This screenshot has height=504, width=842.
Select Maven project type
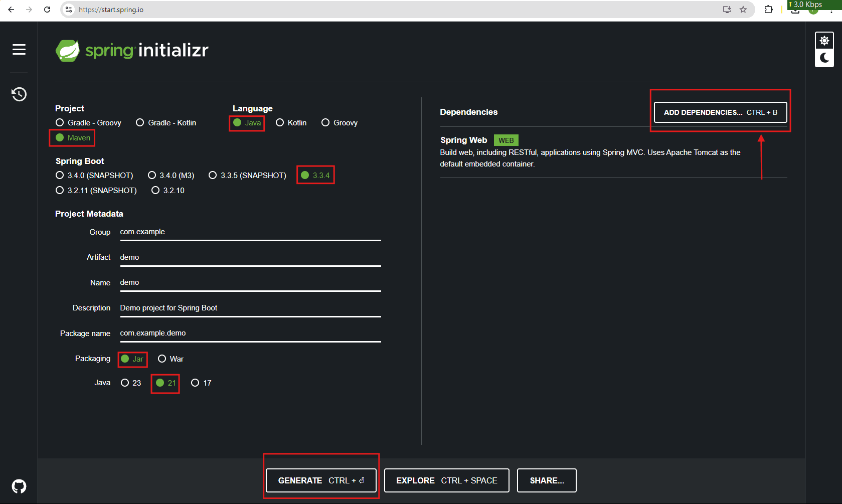73,138
